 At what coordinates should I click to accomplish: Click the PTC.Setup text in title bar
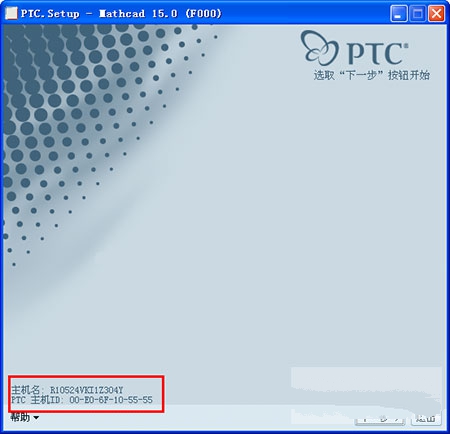tap(50, 14)
